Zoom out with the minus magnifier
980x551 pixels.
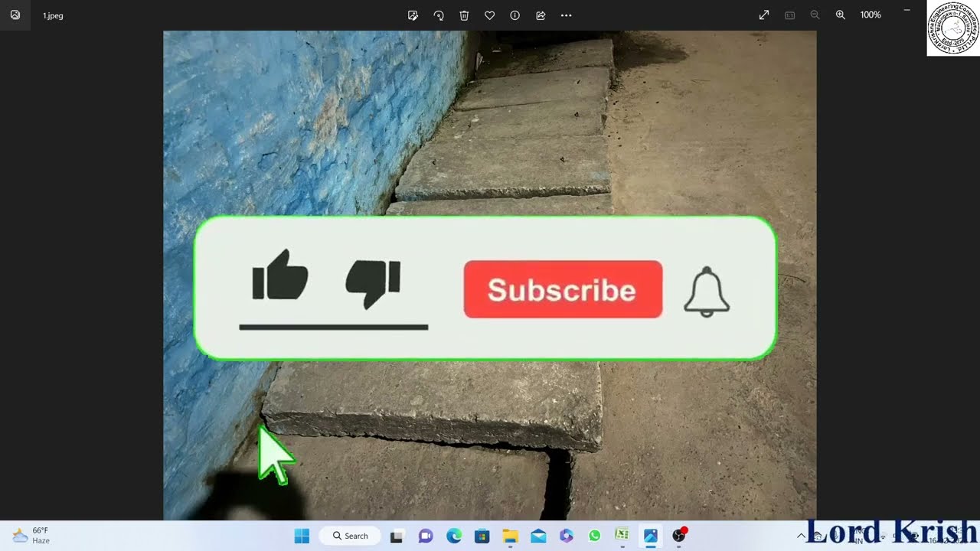click(x=815, y=15)
